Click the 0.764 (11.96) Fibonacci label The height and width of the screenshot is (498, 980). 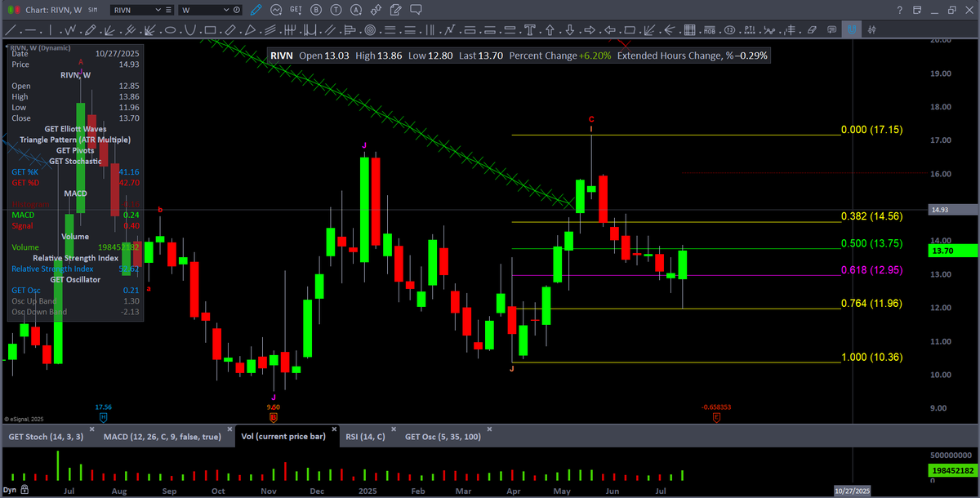tap(871, 304)
